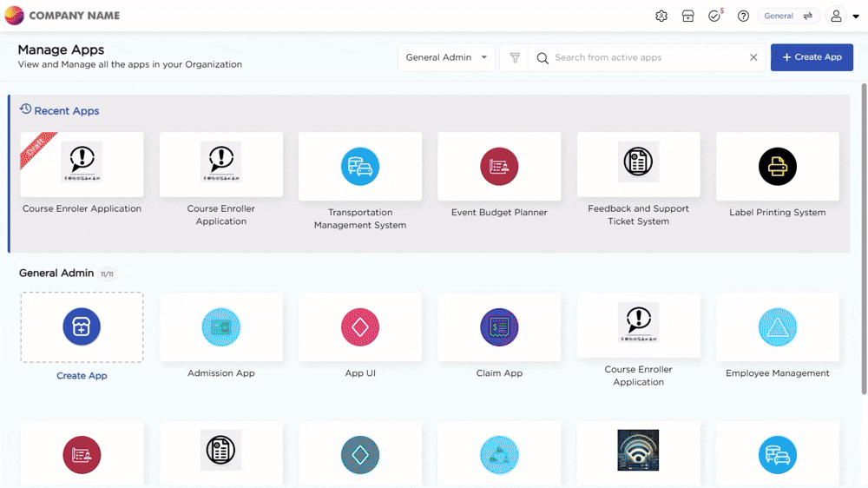868x488 pixels.
Task: Open the Employee Management app icon
Action: (x=777, y=327)
